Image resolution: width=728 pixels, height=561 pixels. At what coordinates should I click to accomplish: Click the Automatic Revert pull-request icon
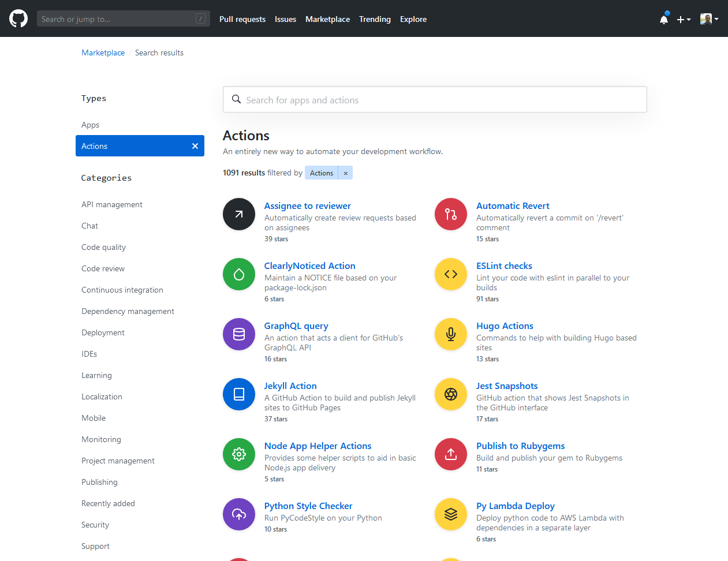[x=451, y=214]
